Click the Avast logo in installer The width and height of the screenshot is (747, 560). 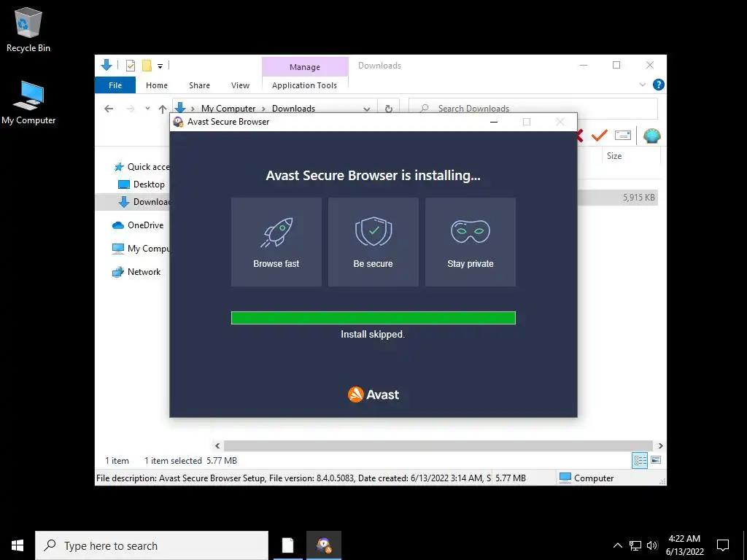click(373, 394)
